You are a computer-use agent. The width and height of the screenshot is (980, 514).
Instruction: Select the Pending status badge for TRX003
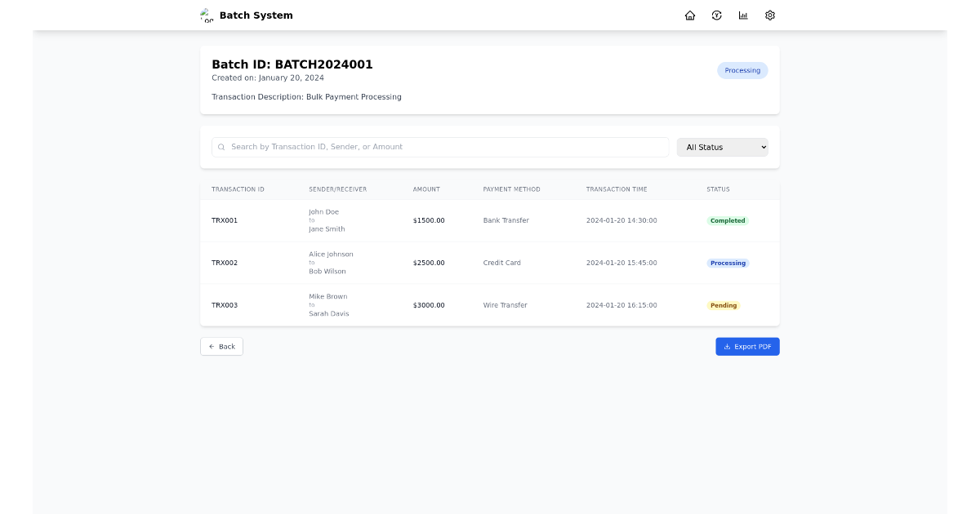click(x=724, y=305)
